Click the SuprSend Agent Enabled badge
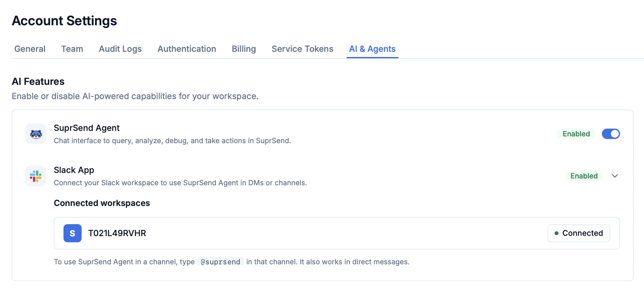Screen dimensions: 644x298 pyautogui.click(x=576, y=134)
